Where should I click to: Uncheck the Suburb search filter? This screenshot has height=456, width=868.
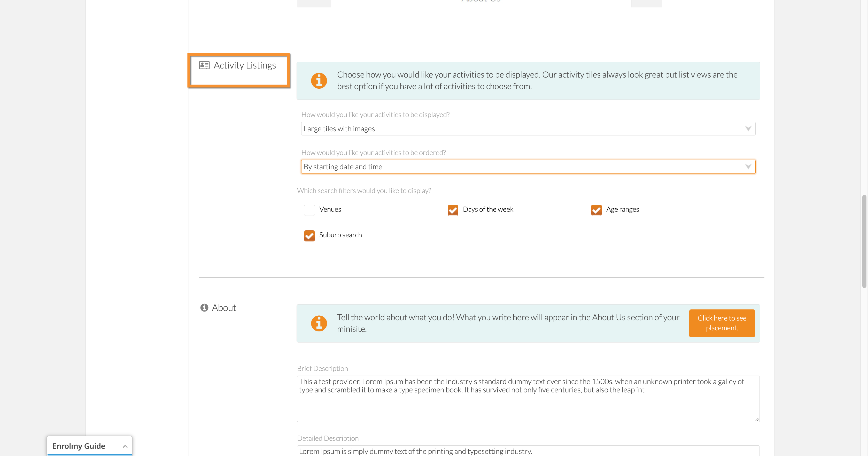click(309, 235)
